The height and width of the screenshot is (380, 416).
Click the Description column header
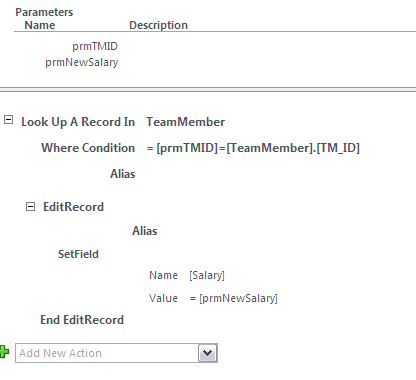pyautogui.click(x=159, y=25)
